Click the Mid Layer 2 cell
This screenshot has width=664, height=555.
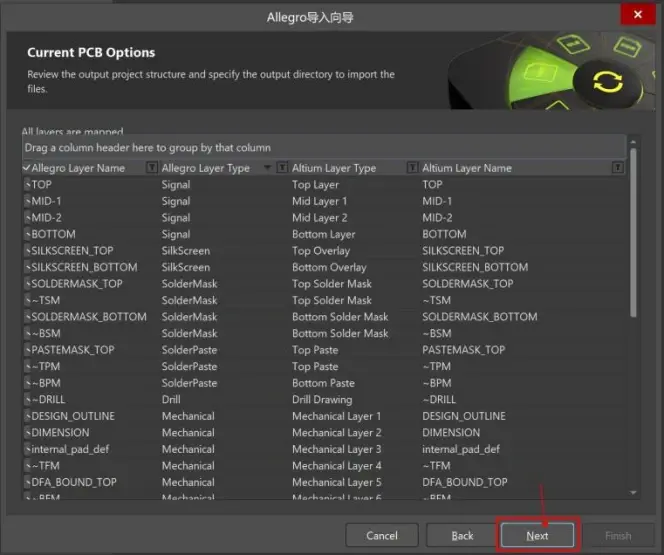[320, 218]
